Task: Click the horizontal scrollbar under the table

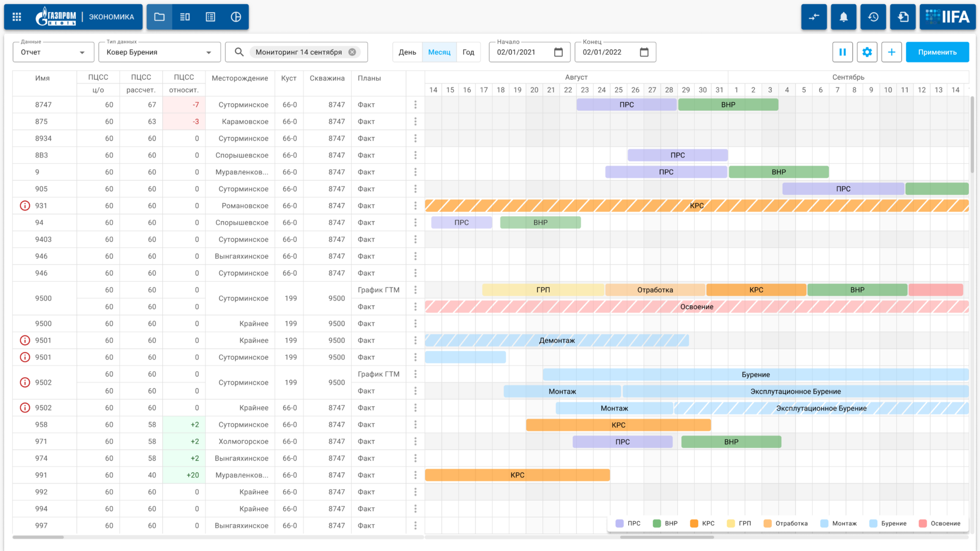Action: pos(38,537)
